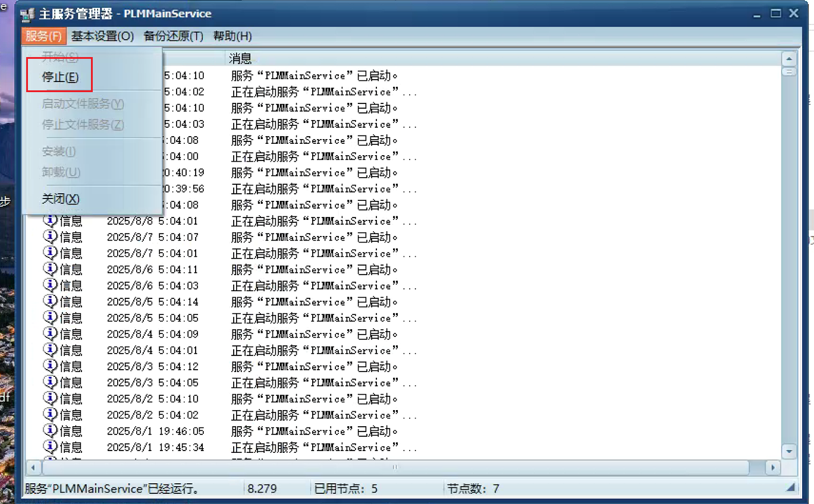814x504 pixels.
Task: Click info icon of 2025/8/6 5:04:03 row
Action: (x=51, y=286)
